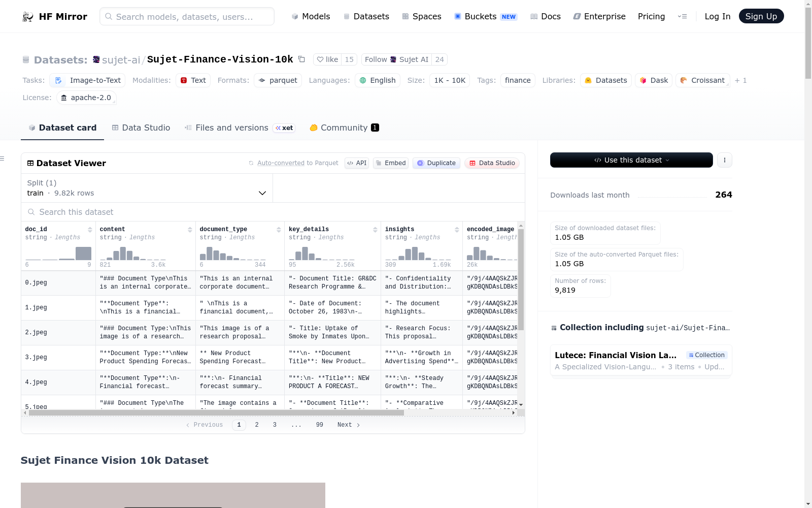Screen dimensions: 812x508
Task: Click the finance tag
Action: pos(518,80)
